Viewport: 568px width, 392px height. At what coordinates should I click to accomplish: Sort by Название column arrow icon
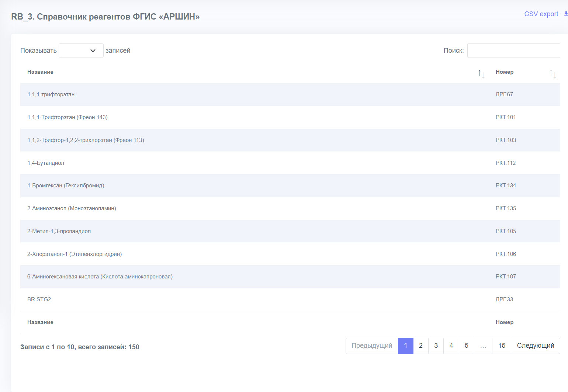point(481,73)
